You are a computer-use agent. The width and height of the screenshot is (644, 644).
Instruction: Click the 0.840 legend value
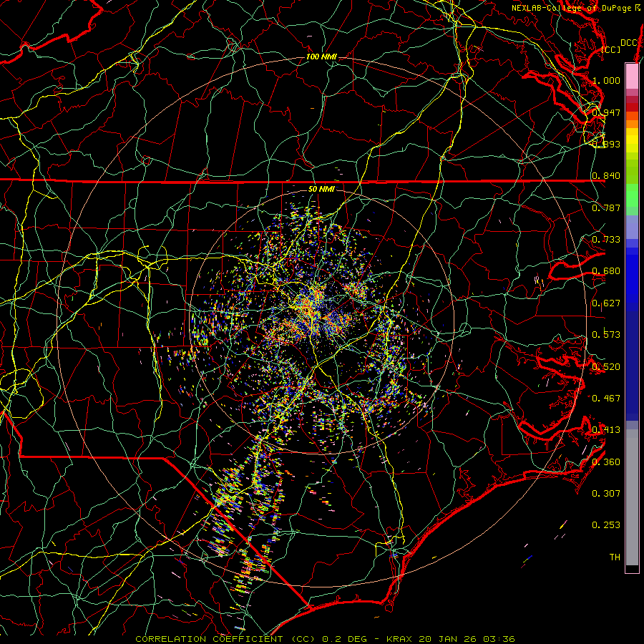606,176
